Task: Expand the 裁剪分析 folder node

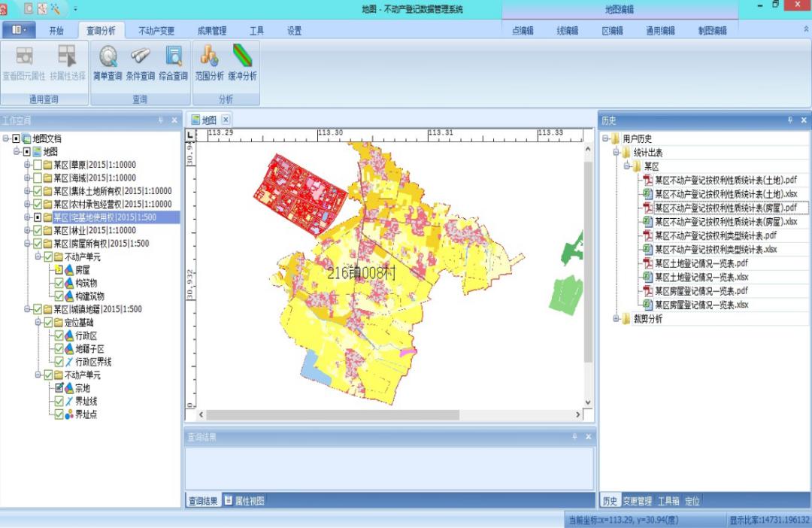Action: [616, 319]
